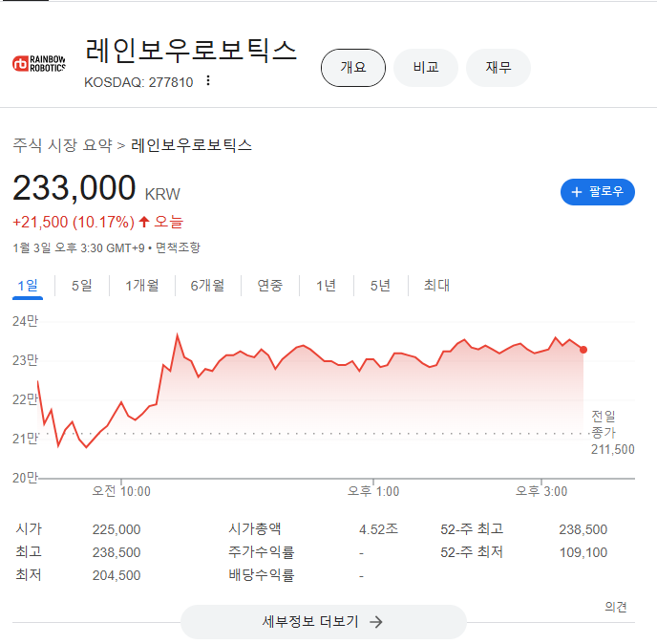657x644 pixels.
Task: Click the KOSDAQ: 277810 ticker text
Action: [138, 82]
